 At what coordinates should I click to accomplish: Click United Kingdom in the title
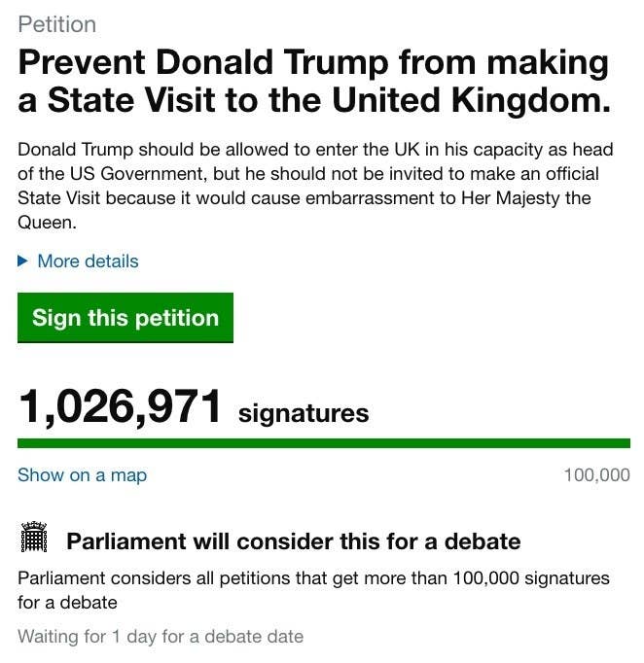[466, 101]
